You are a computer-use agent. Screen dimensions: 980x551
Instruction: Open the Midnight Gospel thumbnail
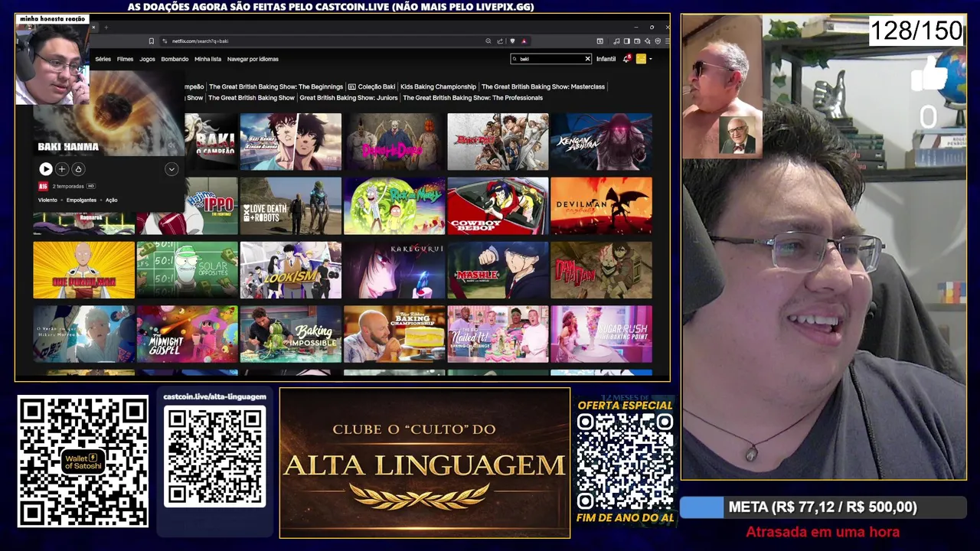click(188, 334)
